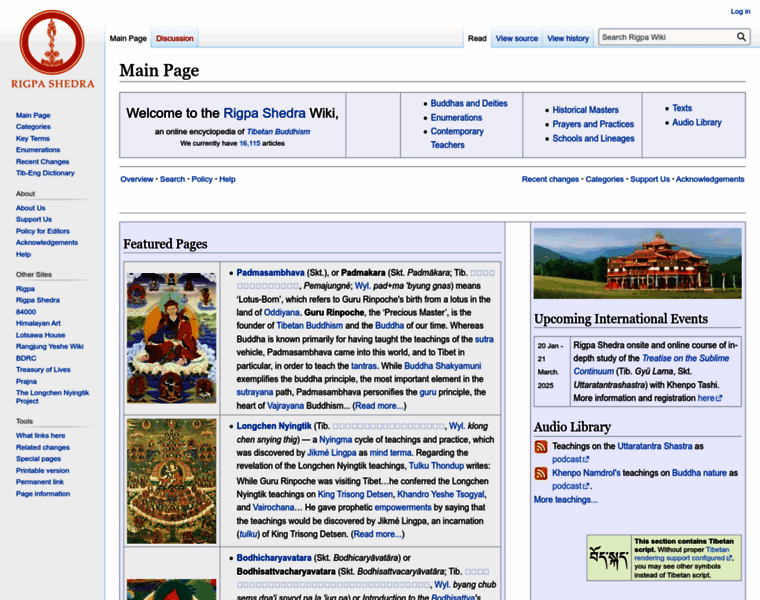The width and height of the screenshot is (760, 600).
Task: Open Contemporary Teachers portal link
Action: pos(457,138)
